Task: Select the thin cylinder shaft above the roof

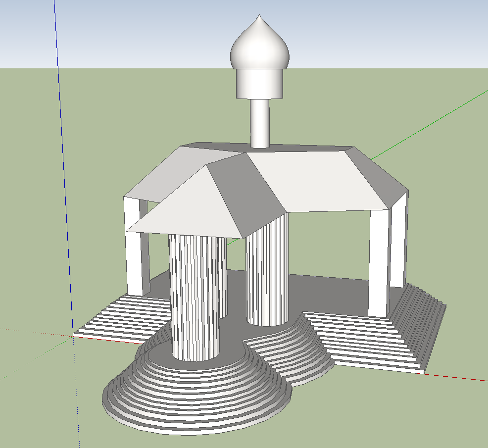Action: (x=260, y=123)
